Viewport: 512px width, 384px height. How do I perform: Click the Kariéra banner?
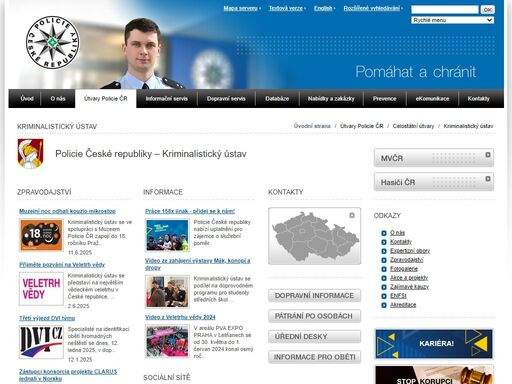pyautogui.click(x=434, y=344)
